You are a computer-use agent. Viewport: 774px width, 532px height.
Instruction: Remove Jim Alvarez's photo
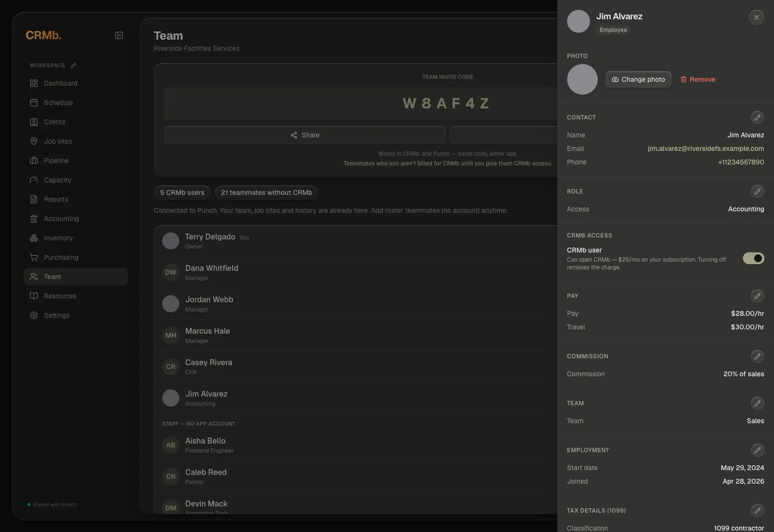[698, 79]
